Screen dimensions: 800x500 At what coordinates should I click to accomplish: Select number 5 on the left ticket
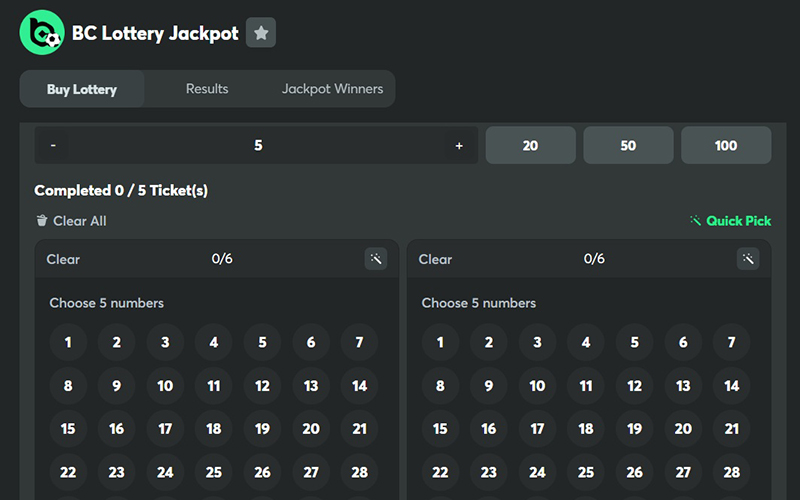tap(262, 342)
